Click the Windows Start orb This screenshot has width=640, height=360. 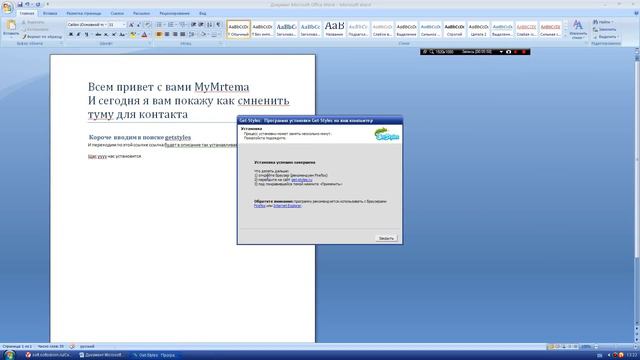9,355
